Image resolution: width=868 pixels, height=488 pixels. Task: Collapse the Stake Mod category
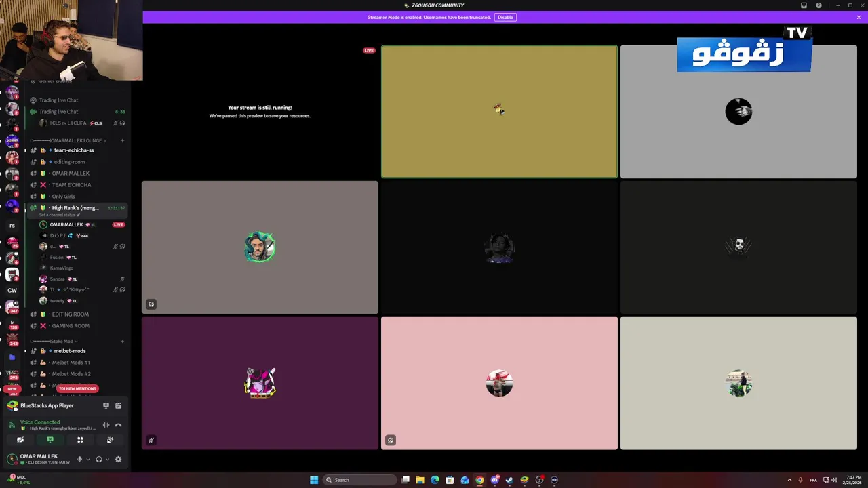[55, 341]
